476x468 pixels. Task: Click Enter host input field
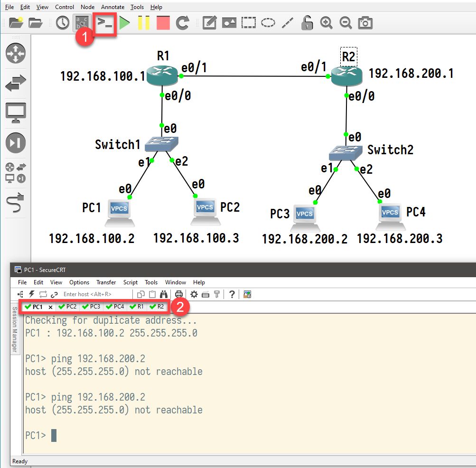pos(96,294)
